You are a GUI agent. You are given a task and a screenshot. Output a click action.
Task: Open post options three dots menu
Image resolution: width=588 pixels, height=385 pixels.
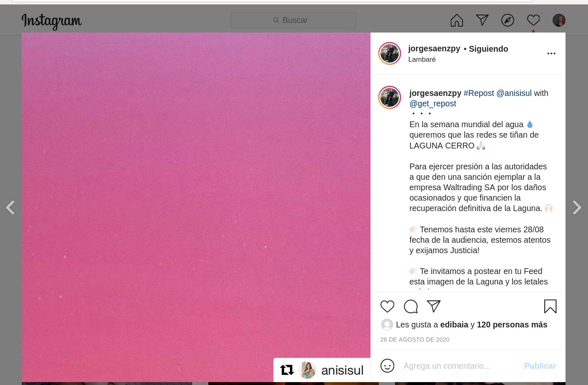point(551,53)
